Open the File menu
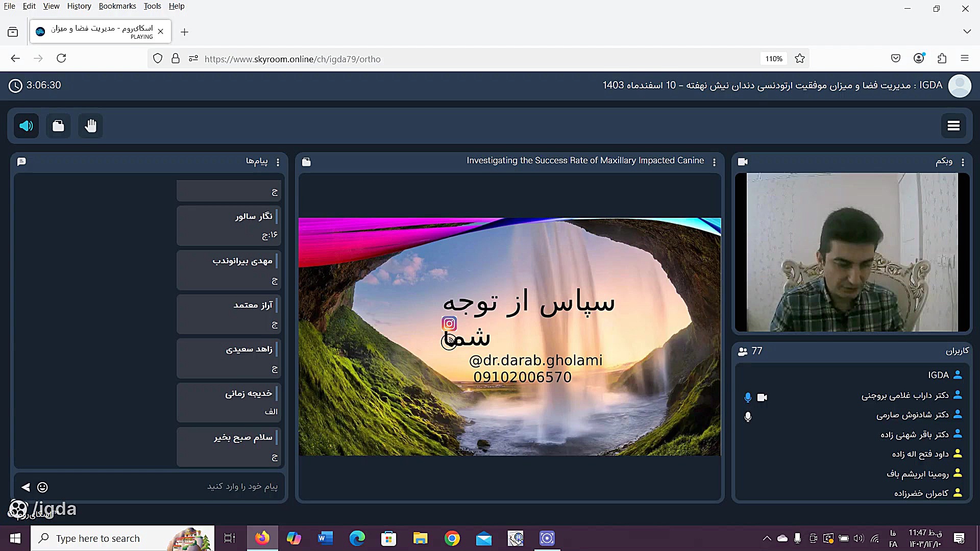Screen dimensions: 980x551 coord(9,6)
